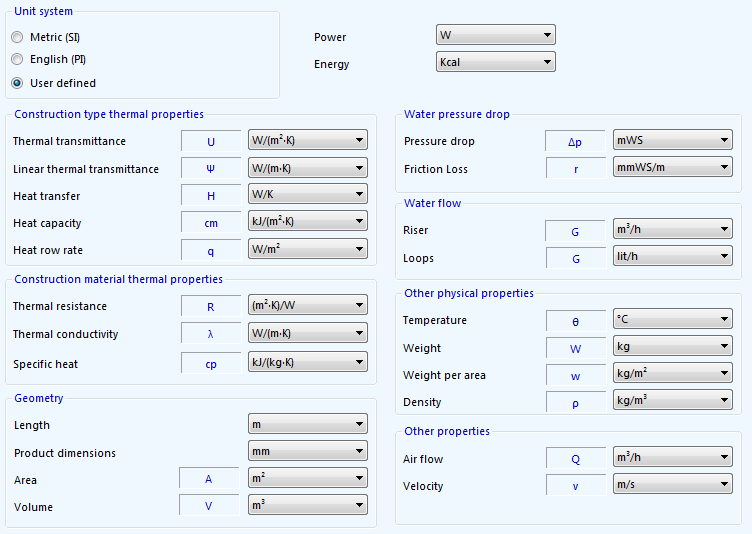Viewport: 752px width, 534px height.
Task: Change the Length unit dropdown
Action: point(307,425)
